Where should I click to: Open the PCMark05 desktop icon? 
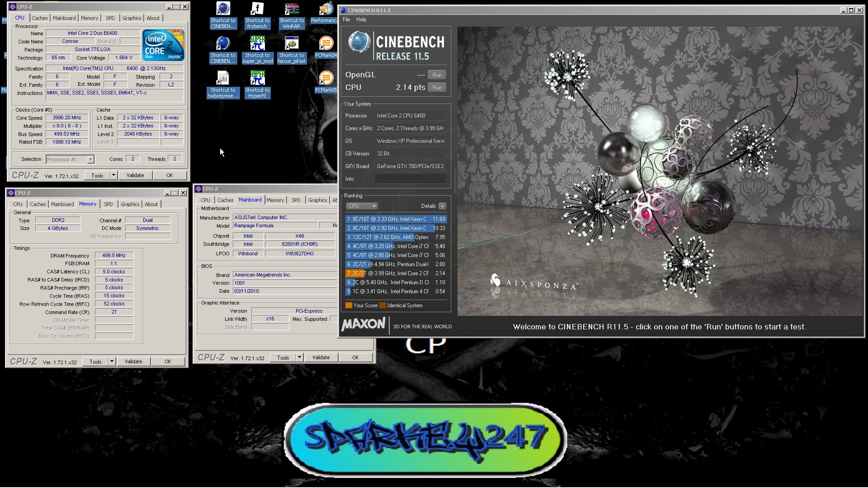pyautogui.click(x=326, y=82)
